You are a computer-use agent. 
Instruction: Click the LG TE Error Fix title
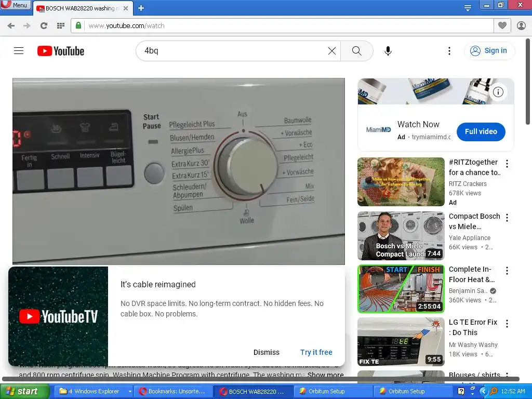(x=473, y=327)
